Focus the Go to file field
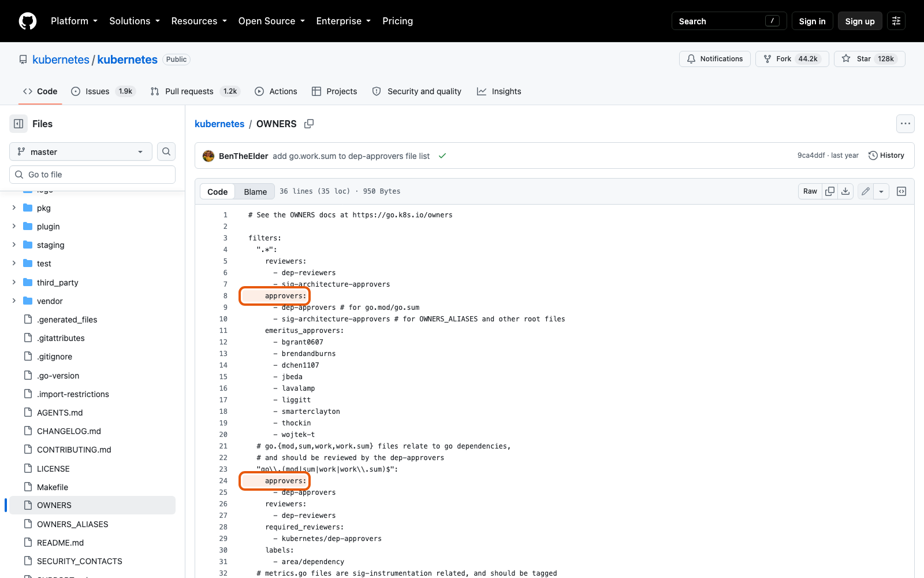The width and height of the screenshot is (924, 578). [x=92, y=175]
